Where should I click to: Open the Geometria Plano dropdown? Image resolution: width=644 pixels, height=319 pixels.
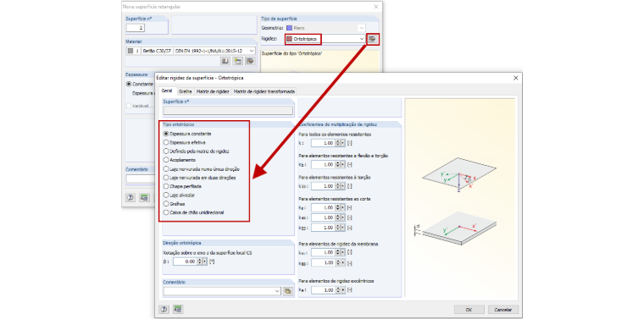(362, 28)
